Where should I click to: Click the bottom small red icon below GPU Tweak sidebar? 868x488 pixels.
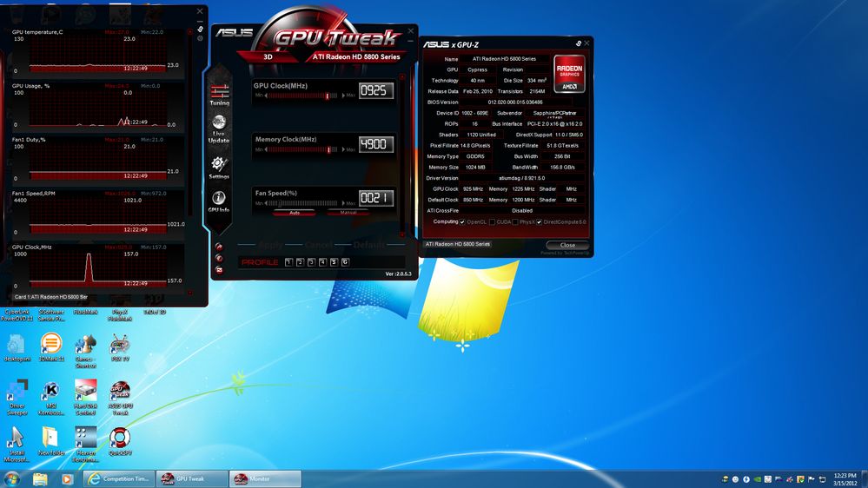click(x=219, y=270)
